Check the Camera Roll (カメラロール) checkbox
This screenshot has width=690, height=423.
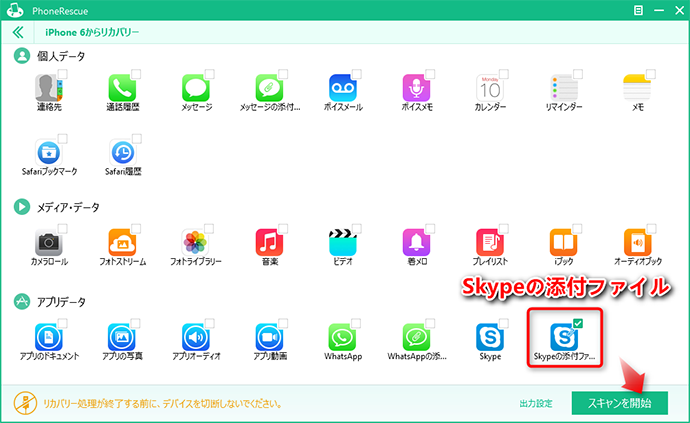pyautogui.click(x=62, y=228)
